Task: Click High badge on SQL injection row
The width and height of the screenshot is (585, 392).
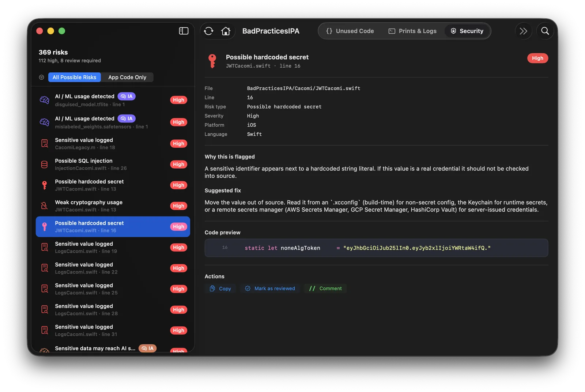Action: [178, 165]
